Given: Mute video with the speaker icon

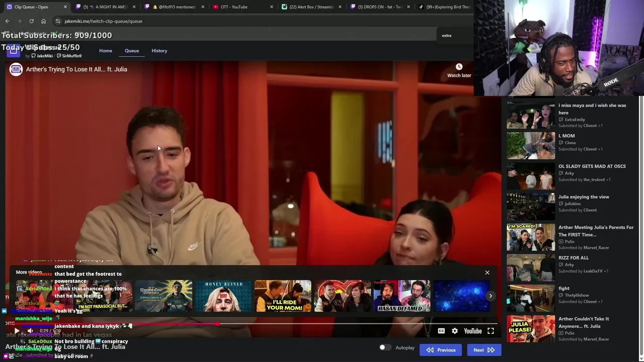Looking at the screenshot, I should pos(30,331).
